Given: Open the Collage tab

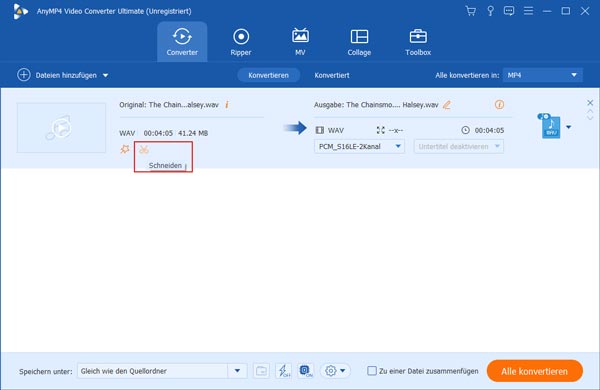Looking at the screenshot, I should [359, 42].
